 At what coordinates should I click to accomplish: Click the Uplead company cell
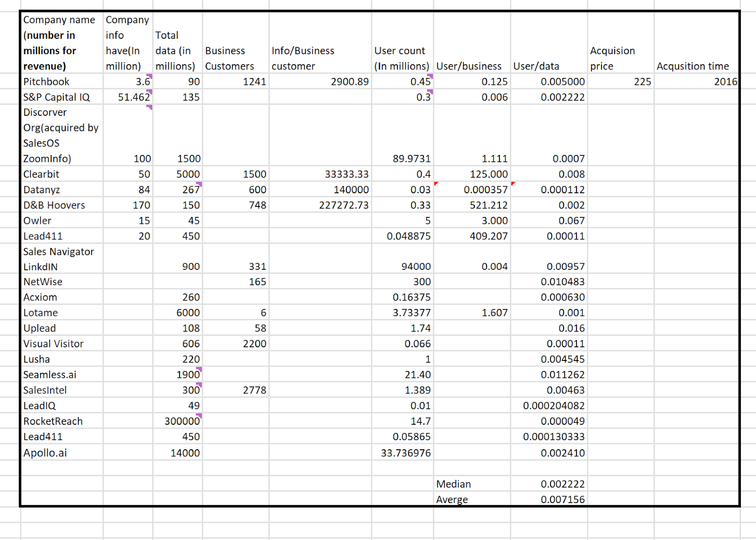pyautogui.click(x=62, y=328)
